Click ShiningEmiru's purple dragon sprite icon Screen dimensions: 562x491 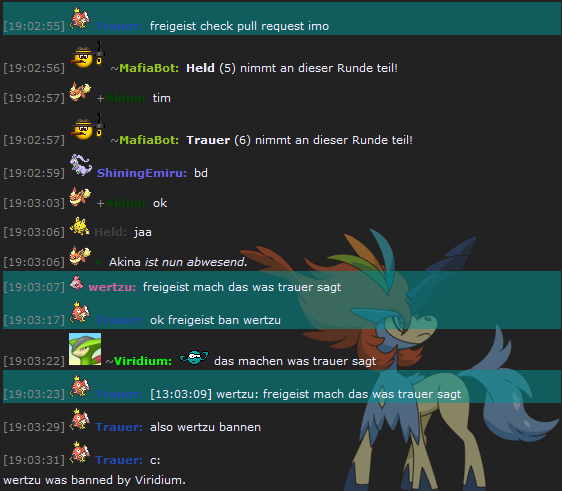tap(81, 165)
